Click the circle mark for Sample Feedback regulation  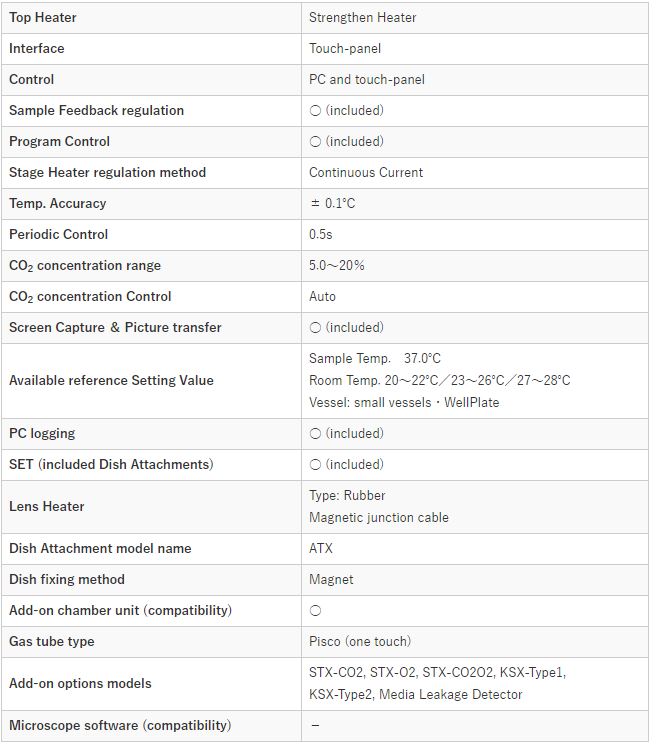click(316, 110)
